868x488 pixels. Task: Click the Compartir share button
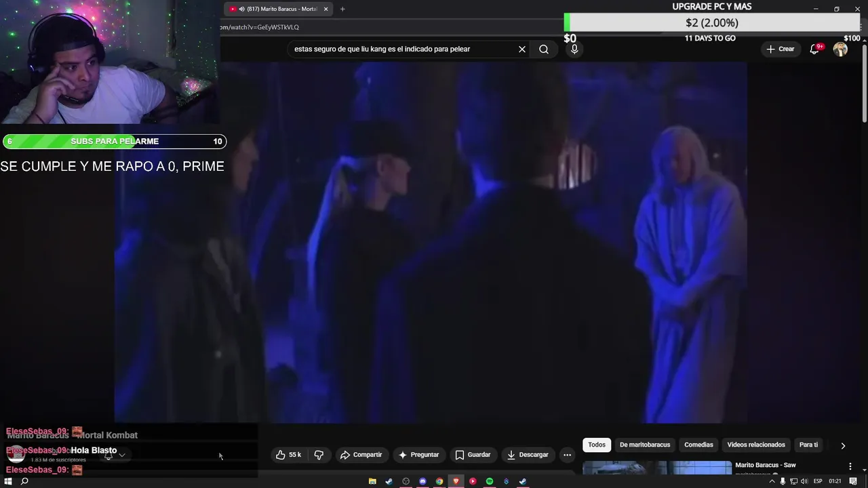click(x=361, y=455)
